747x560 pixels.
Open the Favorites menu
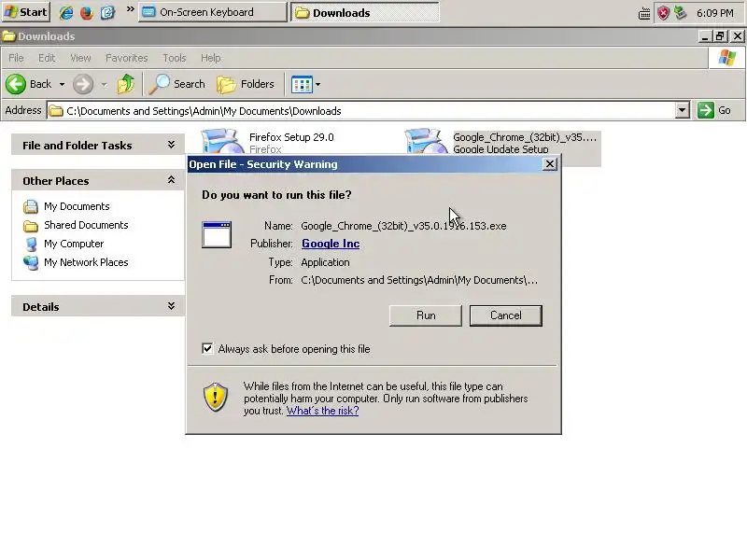click(127, 58)
